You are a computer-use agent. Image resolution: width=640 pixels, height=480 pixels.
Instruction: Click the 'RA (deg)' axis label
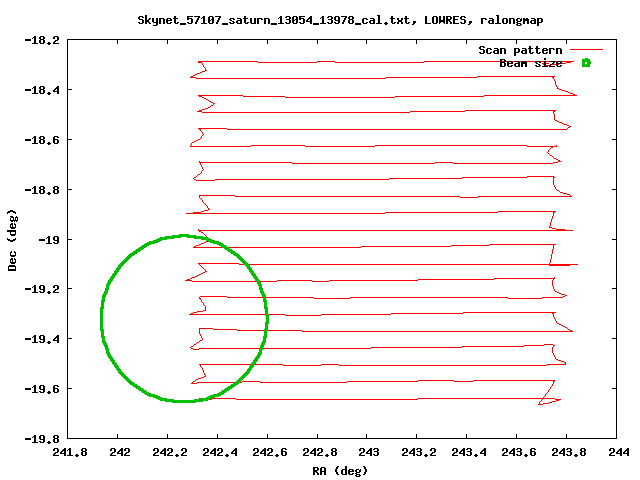point(340,471)
